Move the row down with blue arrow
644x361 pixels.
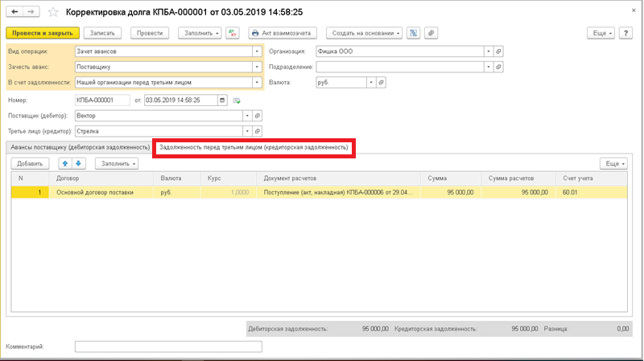(78, 164)
